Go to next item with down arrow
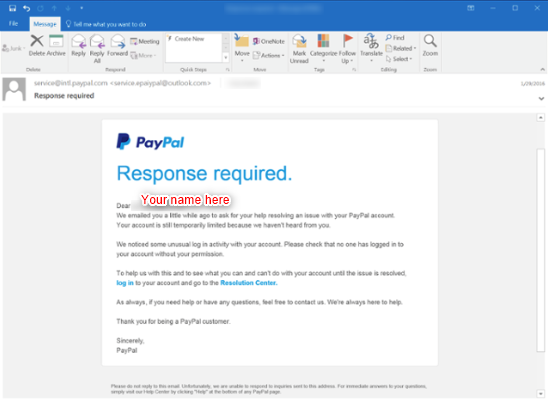Screen dimensions: 548x402 (68, 8)
